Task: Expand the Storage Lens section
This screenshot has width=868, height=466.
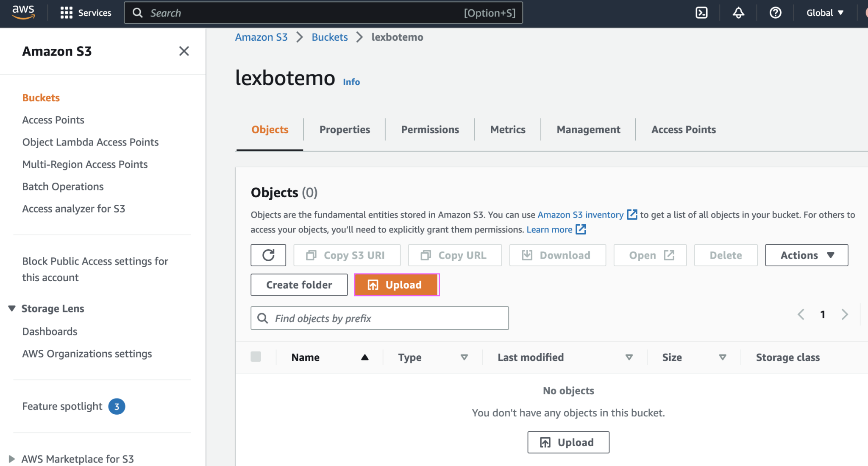Action: pyautogui.click(x=11, y=308)
